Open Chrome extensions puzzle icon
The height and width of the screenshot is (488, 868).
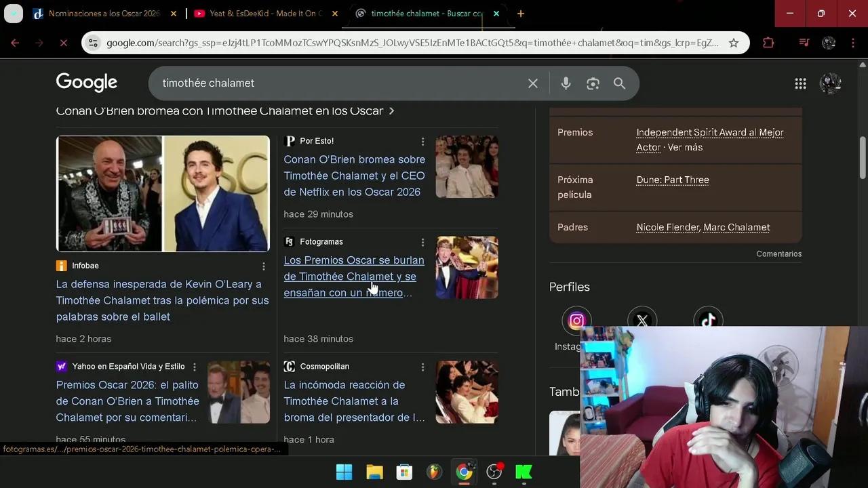[x=768, y=43]
